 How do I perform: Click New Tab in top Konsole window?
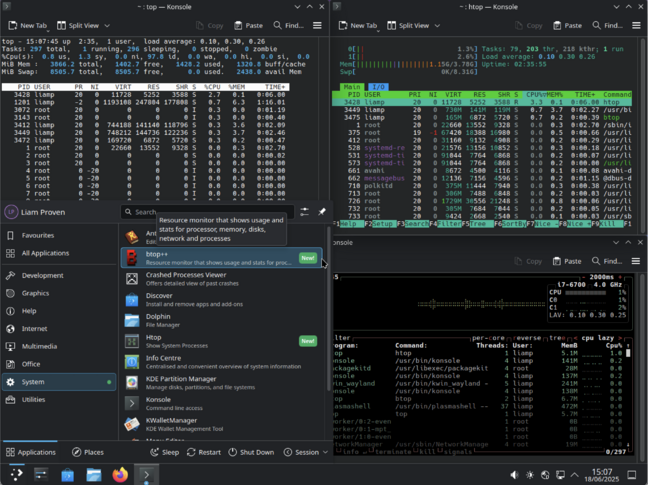coord(28,26)
